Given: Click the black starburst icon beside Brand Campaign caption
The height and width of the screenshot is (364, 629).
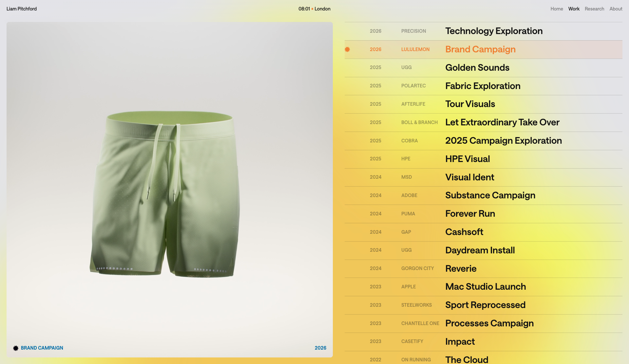Looking at the screenshot, I should [x=16, y=348].
